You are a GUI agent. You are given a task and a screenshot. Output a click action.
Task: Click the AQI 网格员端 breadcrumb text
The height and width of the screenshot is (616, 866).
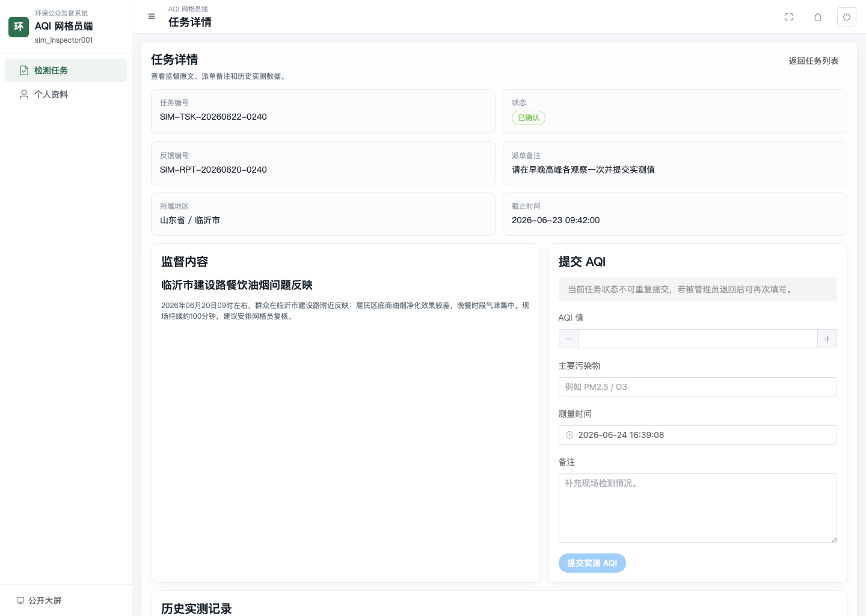click(x=188, y=9)
